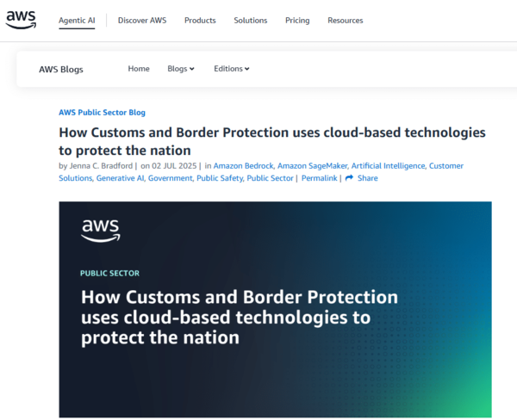Open the Solutions menu
This screenshot has width=517, height=420.
coord(250,21)
